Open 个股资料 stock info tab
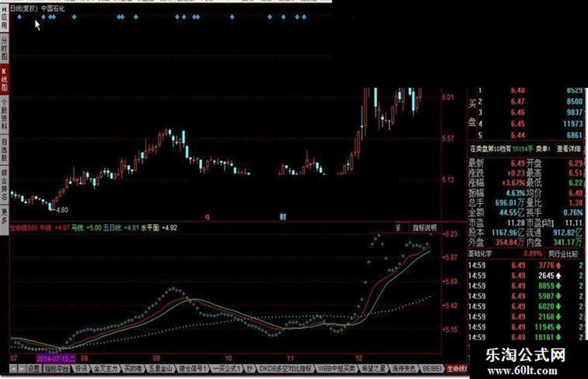Viewport: 588px width, 379px height. click(x=4, y=115)
